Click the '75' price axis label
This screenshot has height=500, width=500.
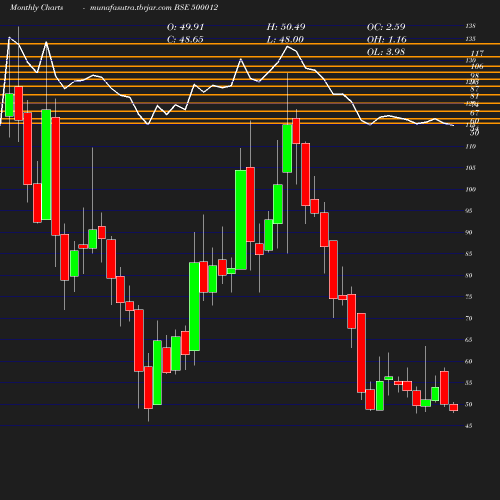coord(469,297)
